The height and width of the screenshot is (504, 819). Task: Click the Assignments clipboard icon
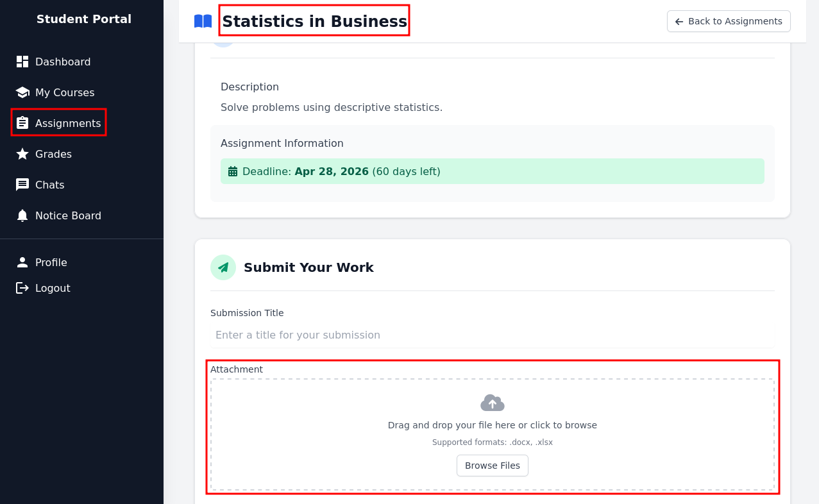pos(22,123)
